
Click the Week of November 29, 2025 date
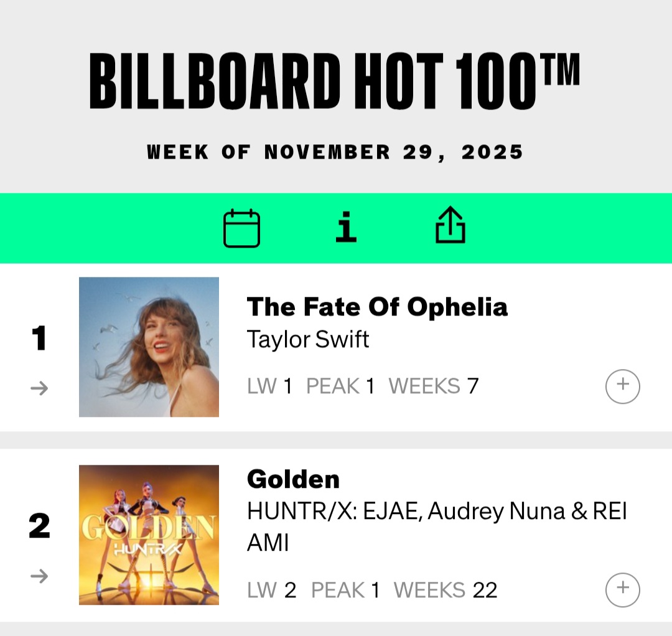coord(335,152)
